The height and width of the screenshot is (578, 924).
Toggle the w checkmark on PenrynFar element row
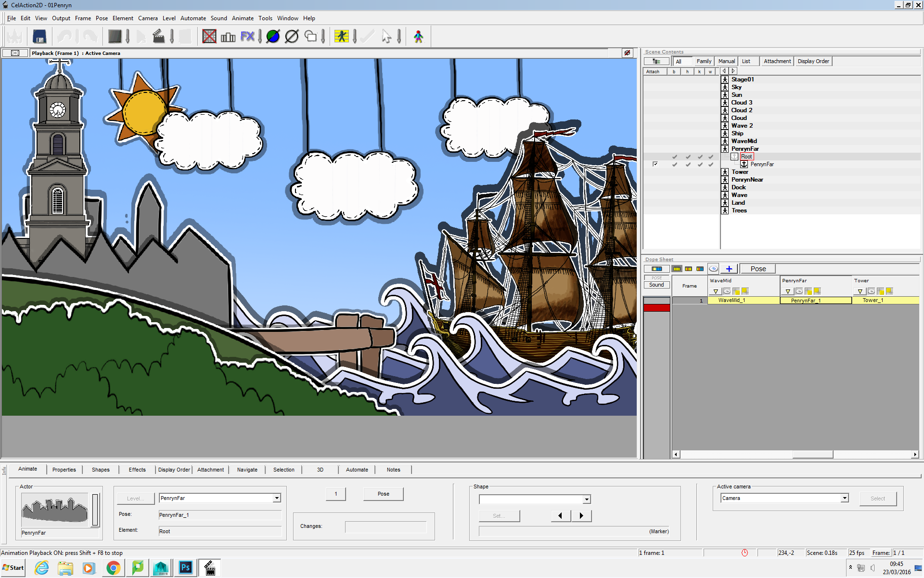pyautogui.click(x=711, y=164)
